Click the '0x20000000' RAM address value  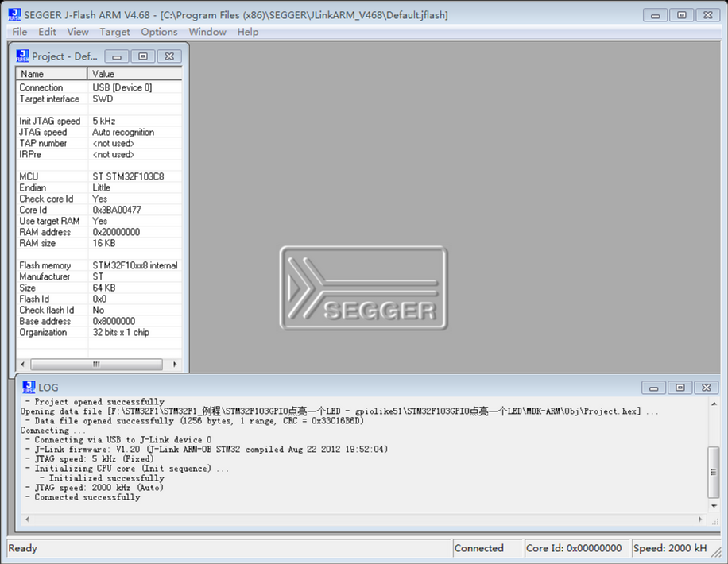(116, 232)
